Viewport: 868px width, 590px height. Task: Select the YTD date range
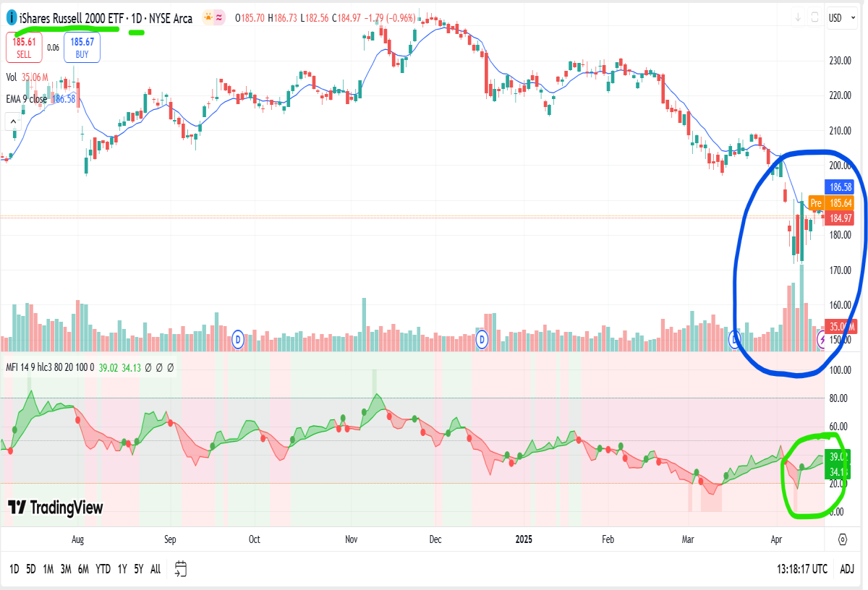click(103, 569)
